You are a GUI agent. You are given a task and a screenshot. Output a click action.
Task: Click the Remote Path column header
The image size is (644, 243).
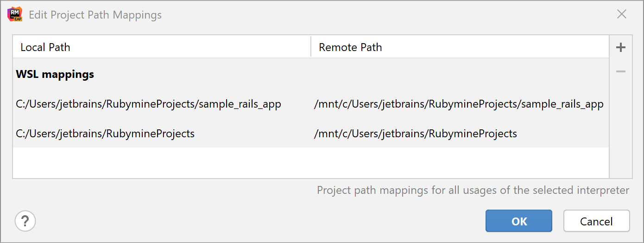[x=350, y=47]
